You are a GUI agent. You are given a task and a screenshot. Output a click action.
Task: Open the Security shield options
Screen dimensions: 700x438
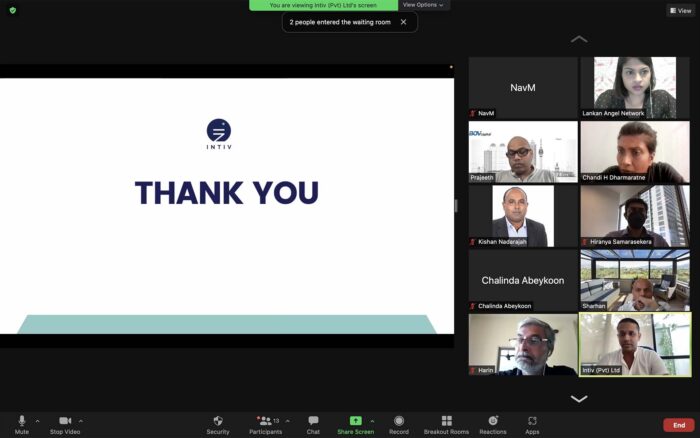coord(218,424)
